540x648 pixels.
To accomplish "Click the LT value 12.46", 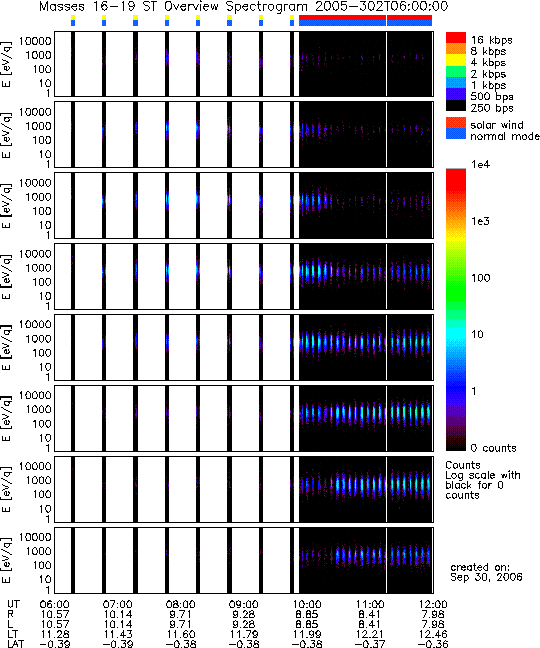I will [433, 634].
